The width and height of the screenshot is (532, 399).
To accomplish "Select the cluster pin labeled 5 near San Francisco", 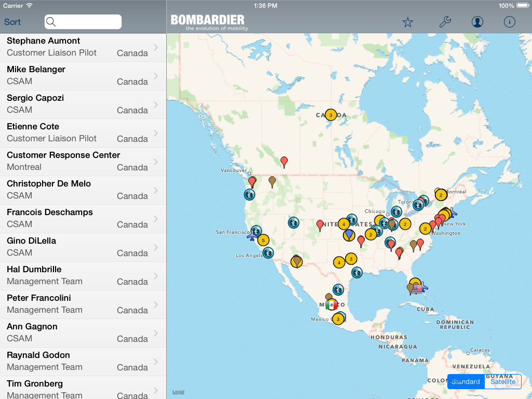I will pos(263,240).
